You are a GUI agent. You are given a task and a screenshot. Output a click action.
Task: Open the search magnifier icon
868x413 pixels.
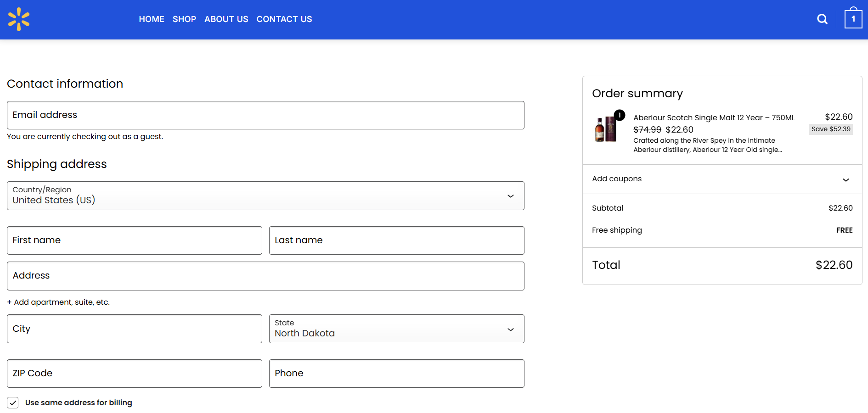point(822,19)
